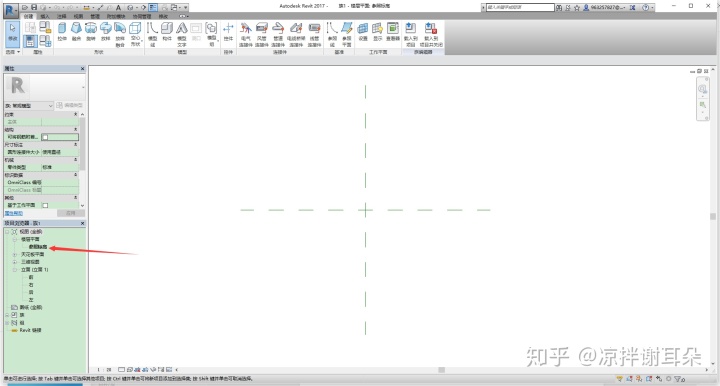Switch to the 管理 (Manage) ribbon tab
The height and width of the screenshot is (386, 720).
(95, 16)
